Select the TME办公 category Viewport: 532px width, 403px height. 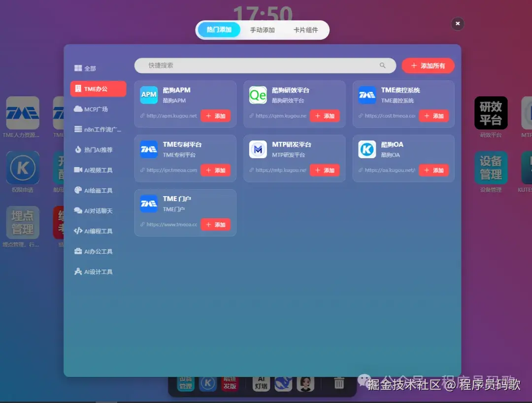[x=98, y=89]
